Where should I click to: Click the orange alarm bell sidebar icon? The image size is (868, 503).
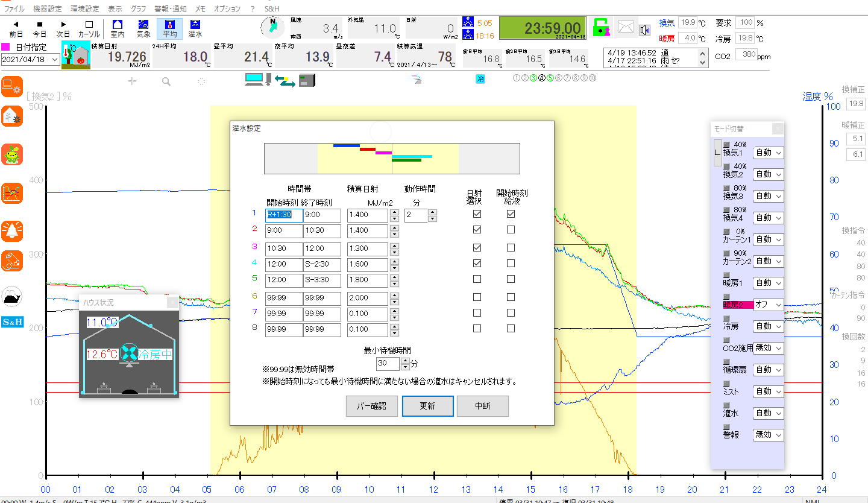[x=12, y=230]
